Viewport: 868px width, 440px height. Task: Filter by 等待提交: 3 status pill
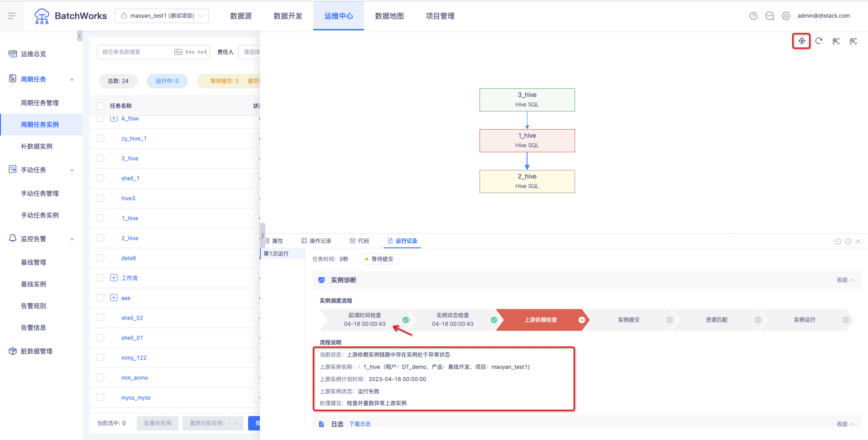tap(224, 81)
